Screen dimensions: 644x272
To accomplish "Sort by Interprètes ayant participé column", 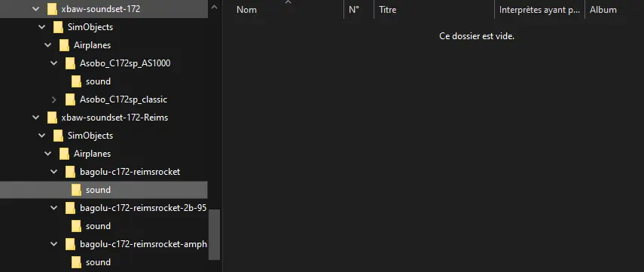I will click(x=539, y=10).
